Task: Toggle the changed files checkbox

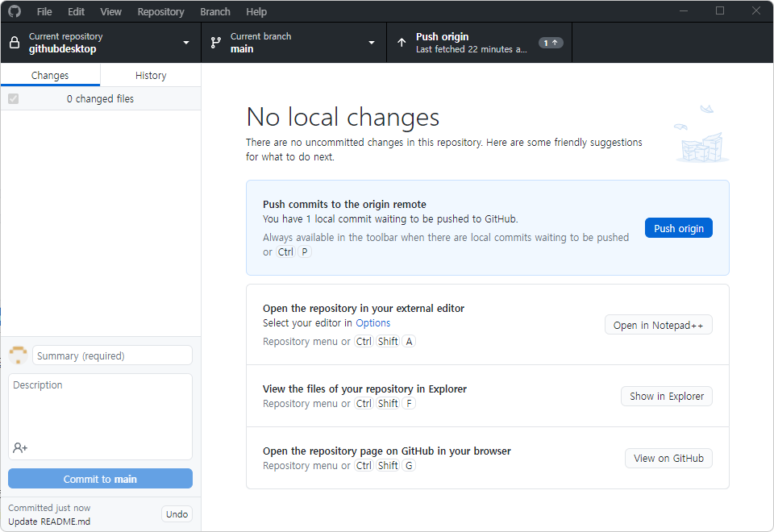Action: click(x=13, y=98)
